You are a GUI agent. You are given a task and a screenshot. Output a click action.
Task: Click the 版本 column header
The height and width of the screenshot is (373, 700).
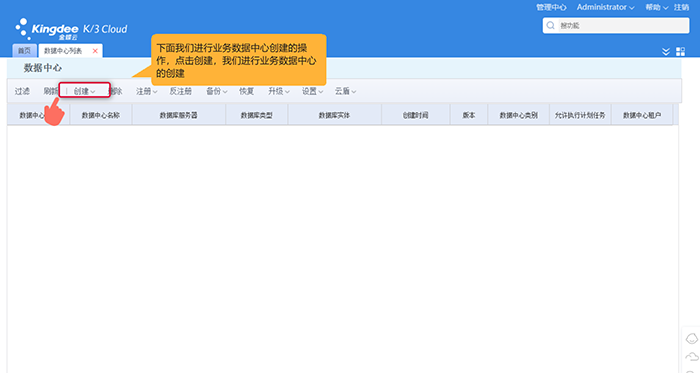[x=469, y=115]
